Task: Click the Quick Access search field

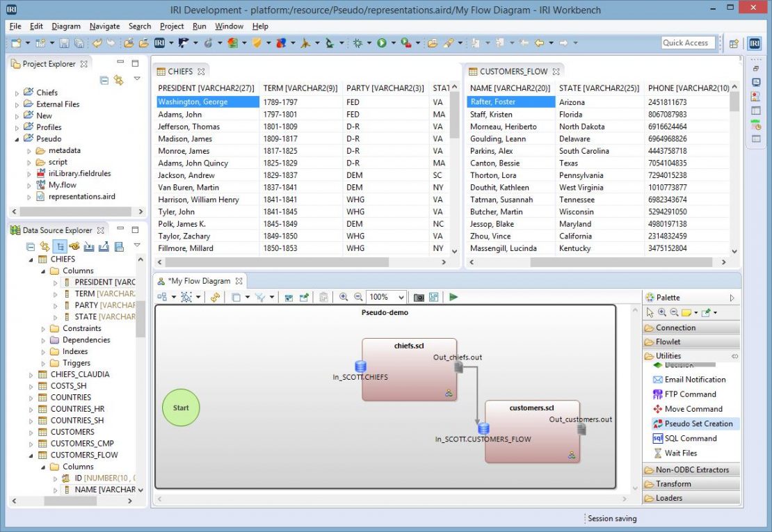Action: coord(687,43)
